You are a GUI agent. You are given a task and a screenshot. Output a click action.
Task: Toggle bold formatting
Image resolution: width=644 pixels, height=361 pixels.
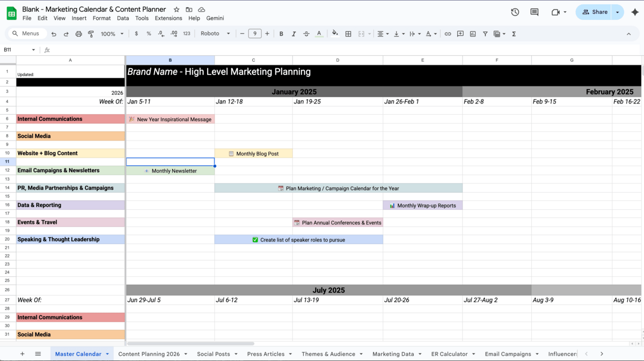(x=281, y=33)
